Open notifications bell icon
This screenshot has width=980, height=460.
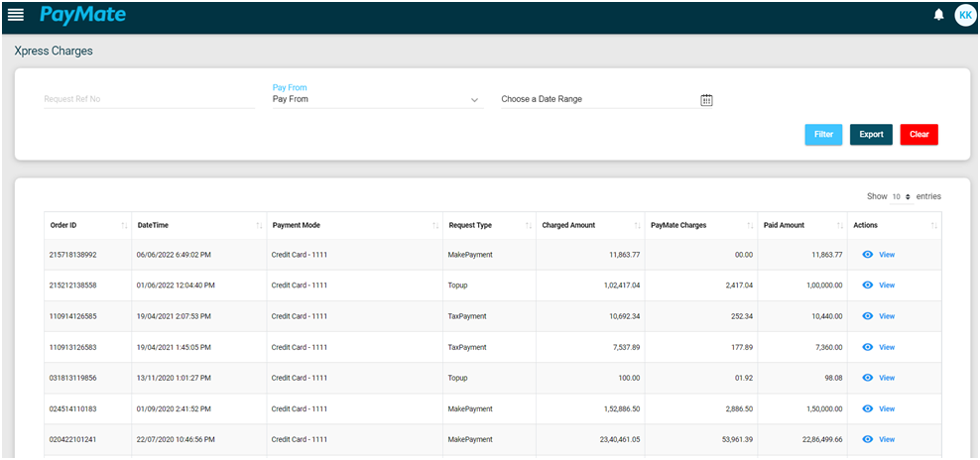pos(938,15)
